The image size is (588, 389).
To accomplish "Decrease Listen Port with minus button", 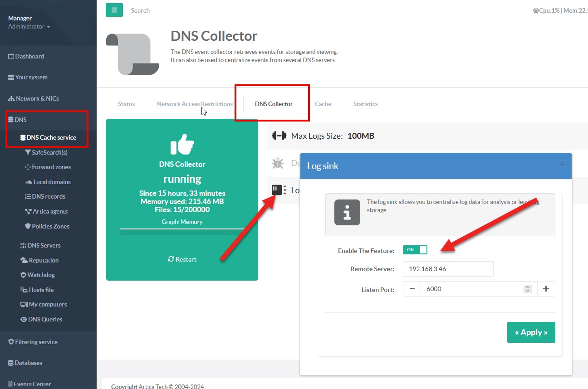I will pos(412,289).
